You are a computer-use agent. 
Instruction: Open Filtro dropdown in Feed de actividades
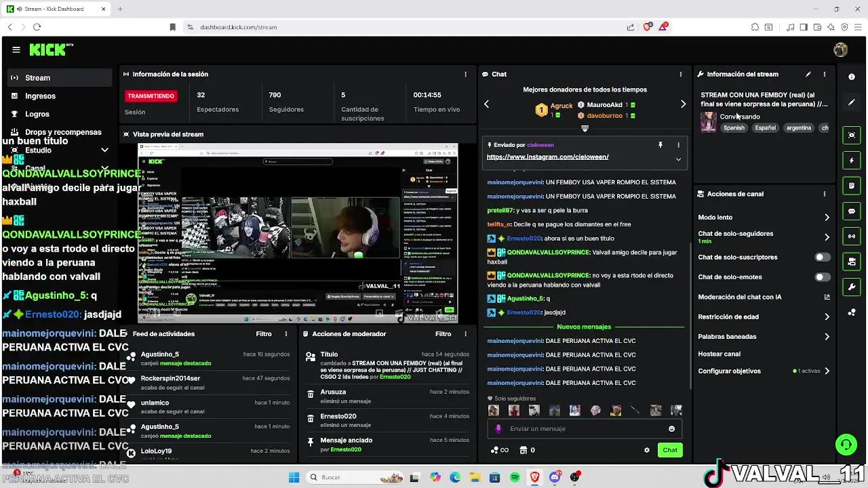point(264,334)
